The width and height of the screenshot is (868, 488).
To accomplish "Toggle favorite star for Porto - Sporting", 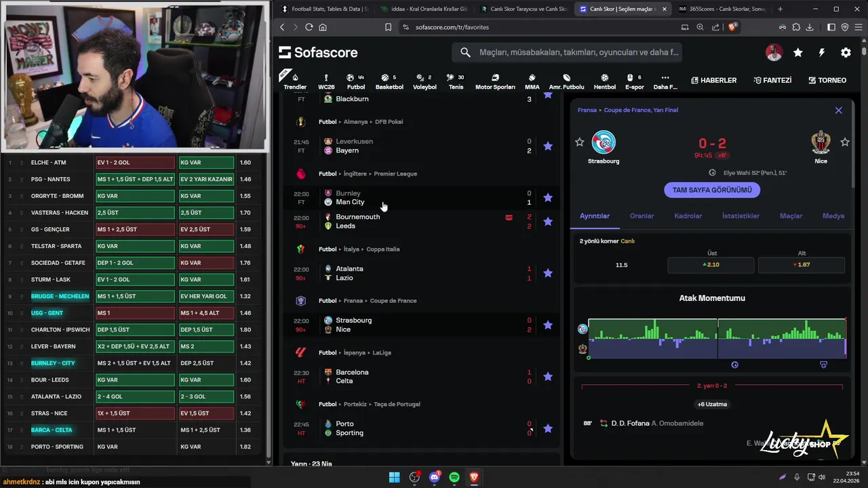I will point(548,428).
